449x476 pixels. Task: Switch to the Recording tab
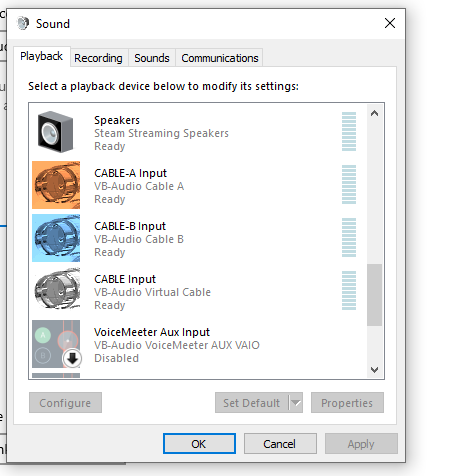tap(98, 58)
